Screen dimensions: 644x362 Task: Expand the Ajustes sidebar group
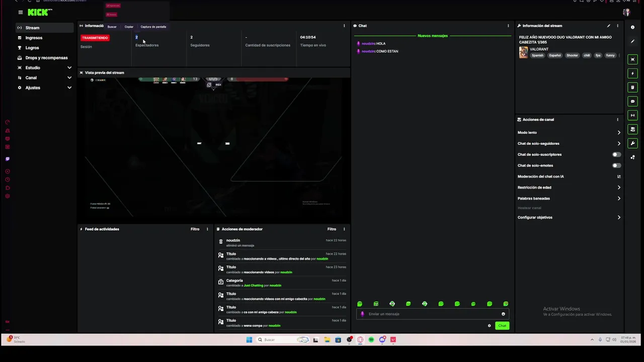[x=44, y=87]
